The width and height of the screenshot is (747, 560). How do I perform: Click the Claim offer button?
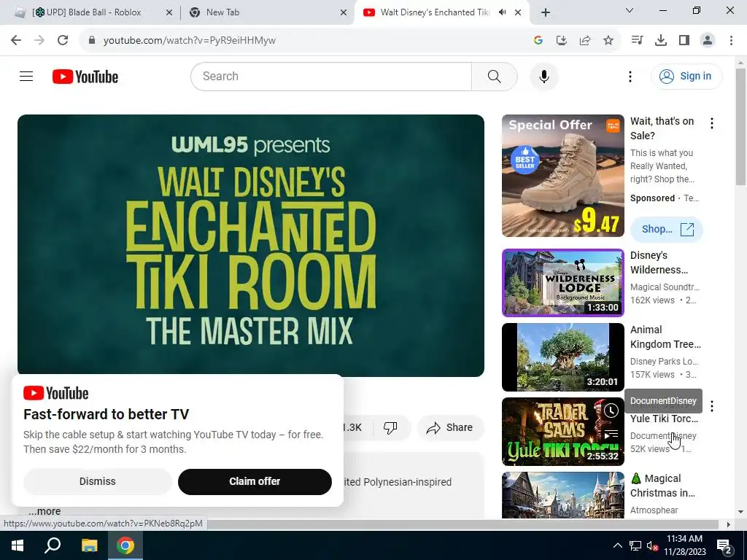255,481
